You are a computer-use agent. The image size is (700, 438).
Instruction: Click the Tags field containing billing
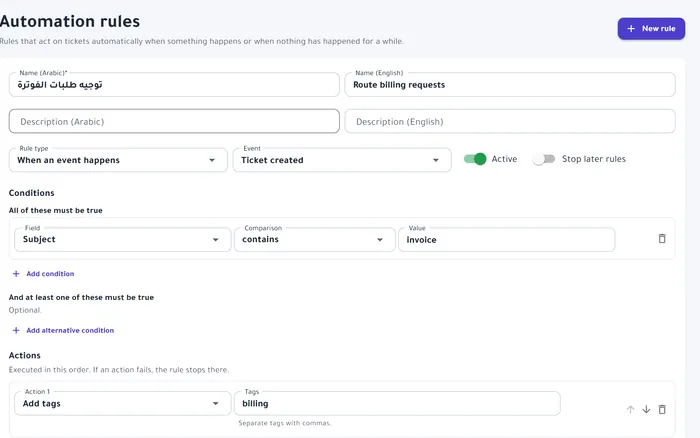pyautogui.click(x=397, y=404)
